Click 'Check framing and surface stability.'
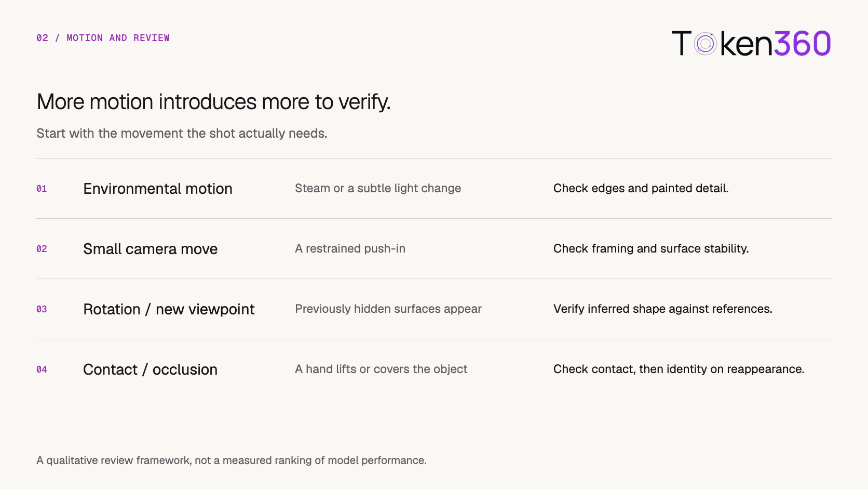The width and height of the screenshot is (868, 489). 651,248
